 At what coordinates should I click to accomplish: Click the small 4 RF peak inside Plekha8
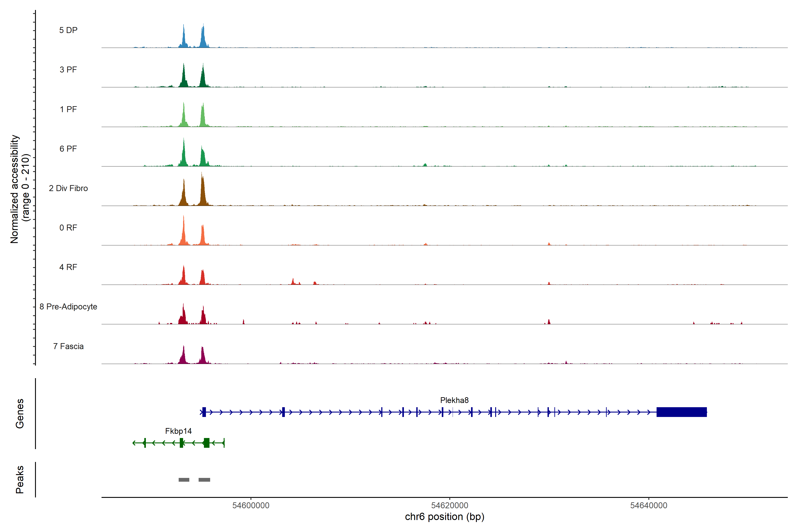pyautogui.click(x=293, y=282)
